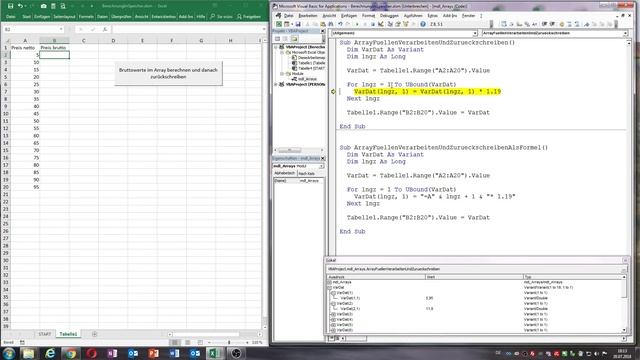Click the Toggle Folders icon in Project Explorer
The width and height of the screenshot is (640, 360).
coord(294,39)
